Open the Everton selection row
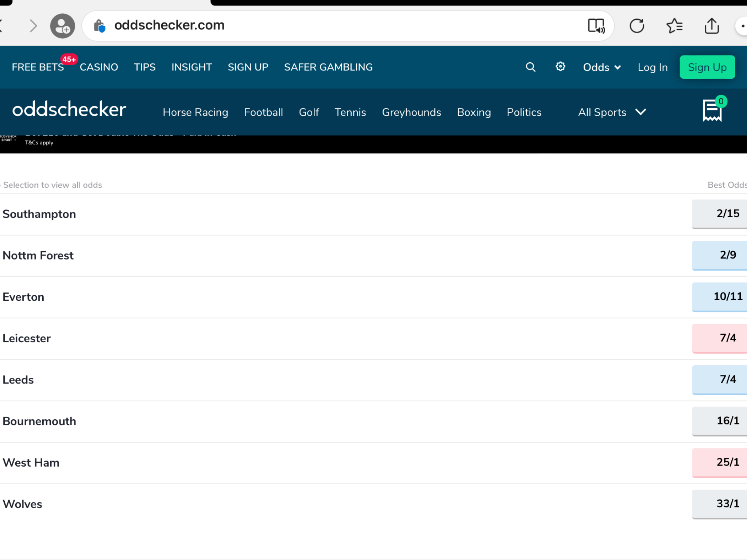Viewport: 747px width, 560px height. [373, 297]
